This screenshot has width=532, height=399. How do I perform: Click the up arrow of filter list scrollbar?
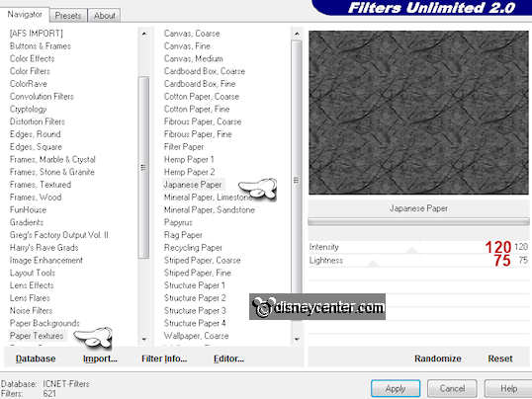pos(297,34)
